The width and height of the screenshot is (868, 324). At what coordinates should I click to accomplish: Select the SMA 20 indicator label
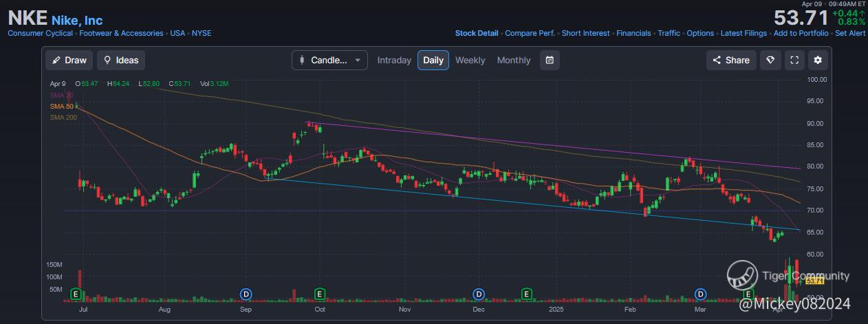(62, 96)
